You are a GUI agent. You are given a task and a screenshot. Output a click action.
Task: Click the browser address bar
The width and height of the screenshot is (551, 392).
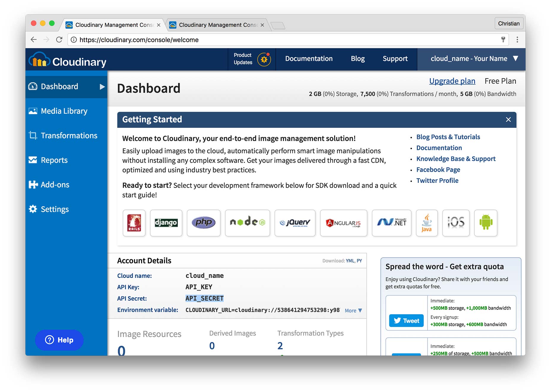[x=288, y=39]
